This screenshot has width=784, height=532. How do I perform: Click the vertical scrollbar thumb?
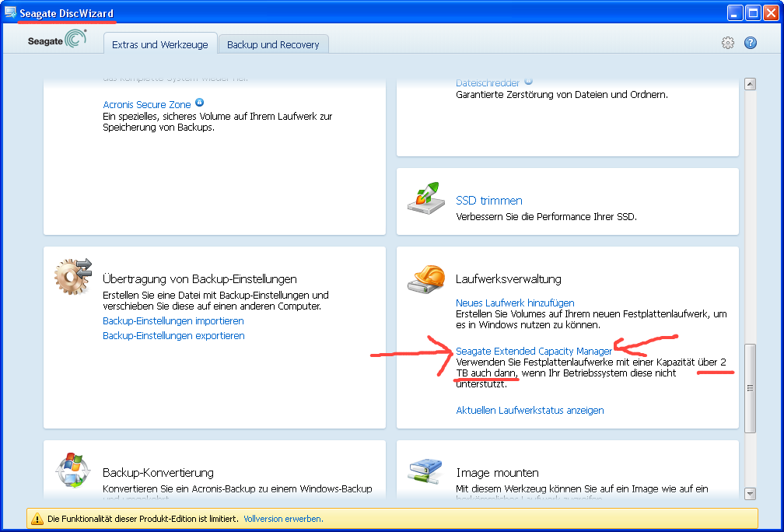pyautogui.click(x=750, y=388)
